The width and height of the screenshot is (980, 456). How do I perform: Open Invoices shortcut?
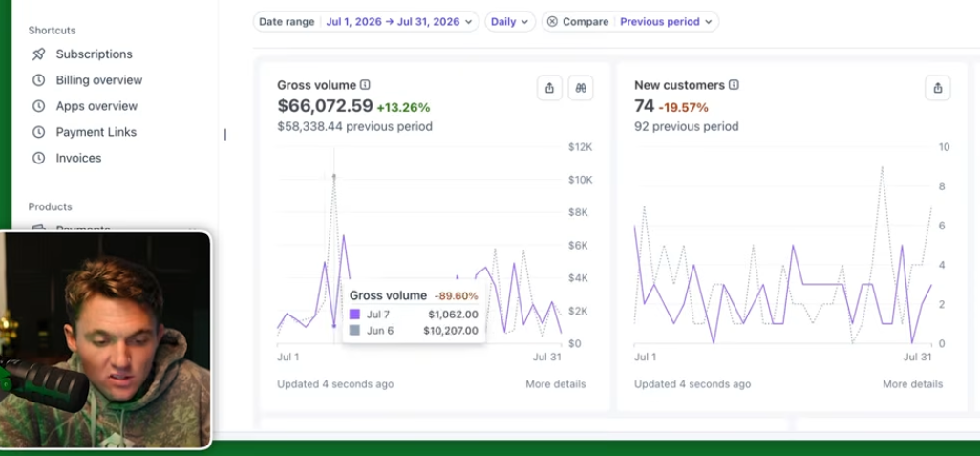click(78, 158)
